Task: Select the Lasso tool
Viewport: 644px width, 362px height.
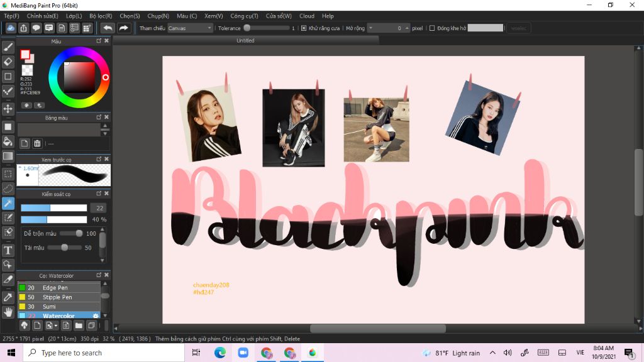Action: pos(8,189)
